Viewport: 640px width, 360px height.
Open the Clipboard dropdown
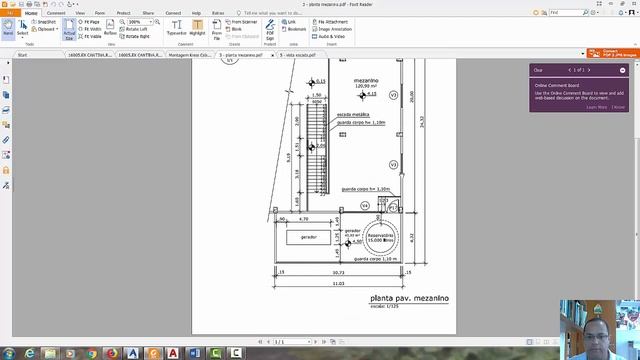coord(45,29)
